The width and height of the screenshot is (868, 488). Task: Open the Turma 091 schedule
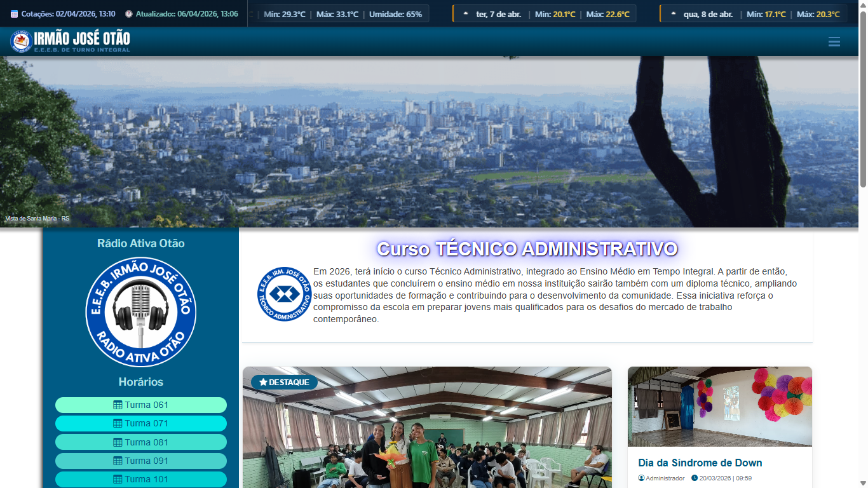coord(140,460)
